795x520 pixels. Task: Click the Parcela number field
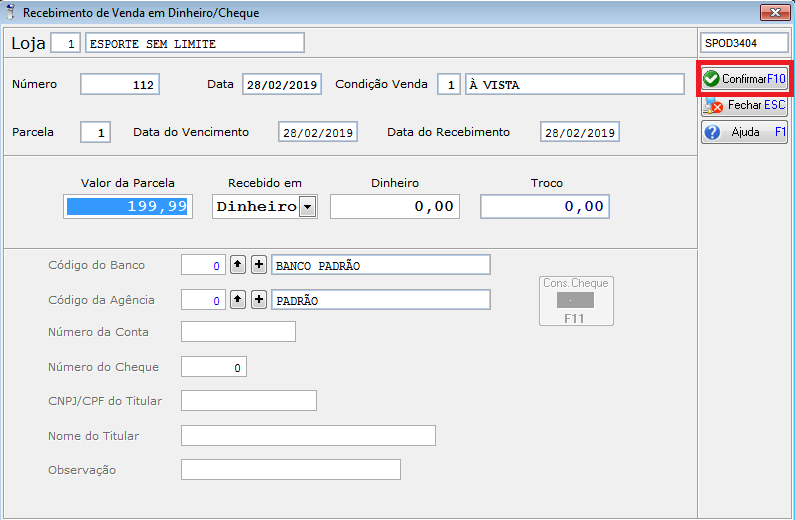[x=95, y=132]
